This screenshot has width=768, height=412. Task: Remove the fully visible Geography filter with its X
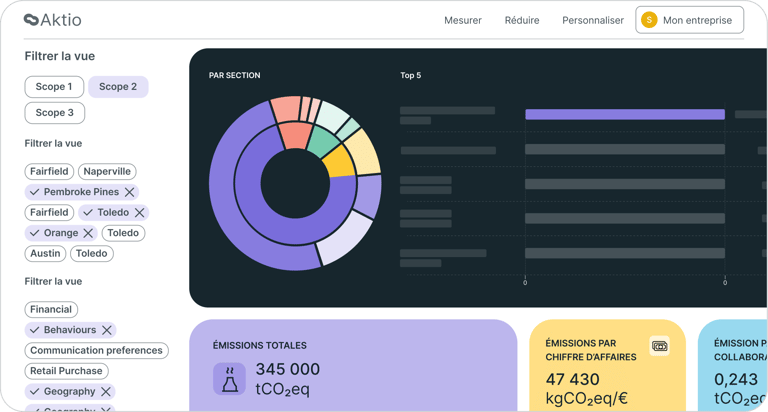tap(106, 391)
